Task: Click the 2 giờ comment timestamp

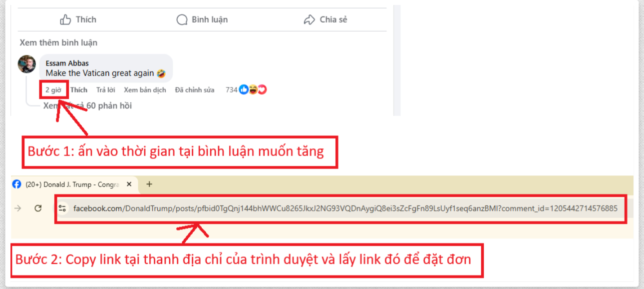Action: 53,90
